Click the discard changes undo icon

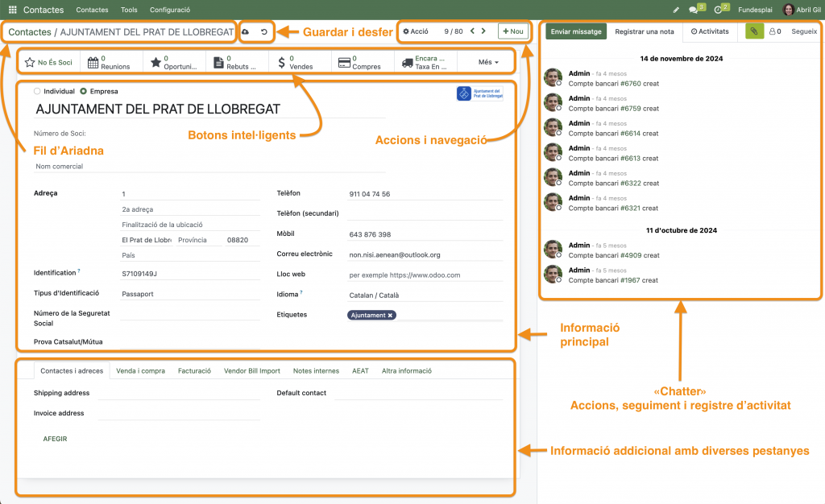coord(263,31)
